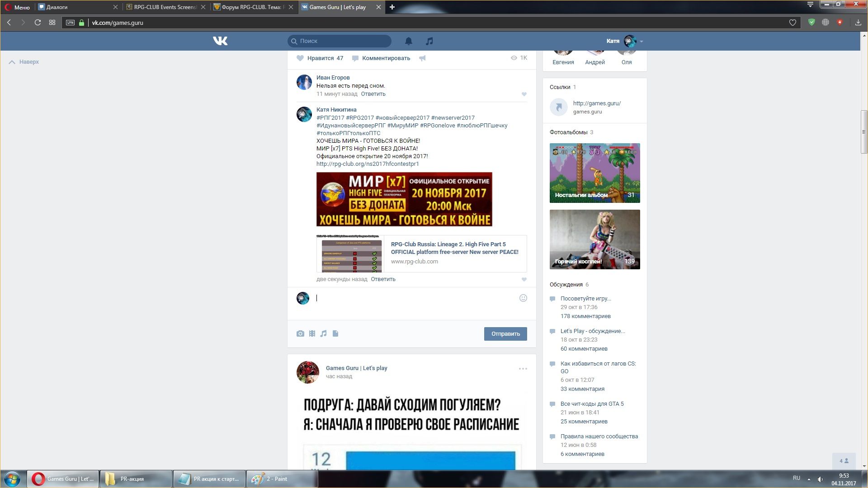Viewport: 868px width, 488px height.
Task: Reply to Катя Никитина's comment
Action: (383, 279)
